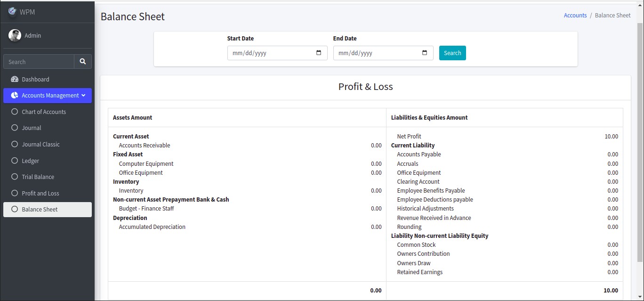644x301 pixels.
Task: Click the Dashboard gauge icon
Action: pyautogui.click(x=14, y=79)
